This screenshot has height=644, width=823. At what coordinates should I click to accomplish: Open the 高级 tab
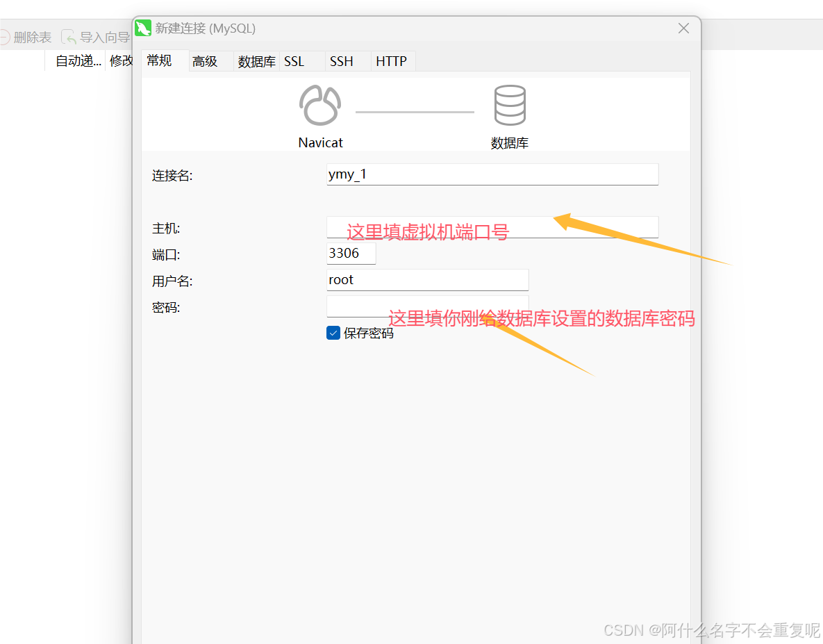point(210,61)
